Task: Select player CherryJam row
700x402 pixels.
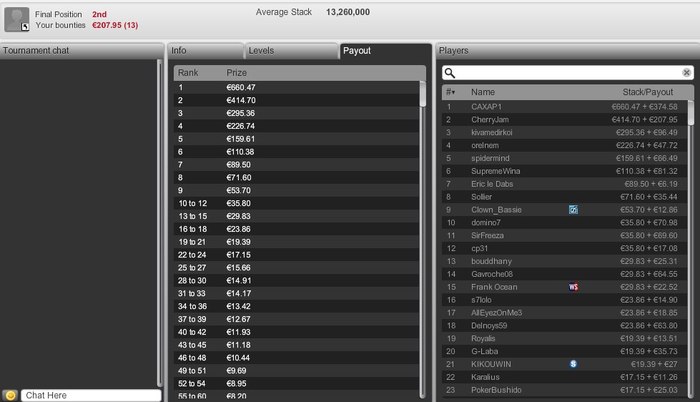Action: tap(565, 120)
